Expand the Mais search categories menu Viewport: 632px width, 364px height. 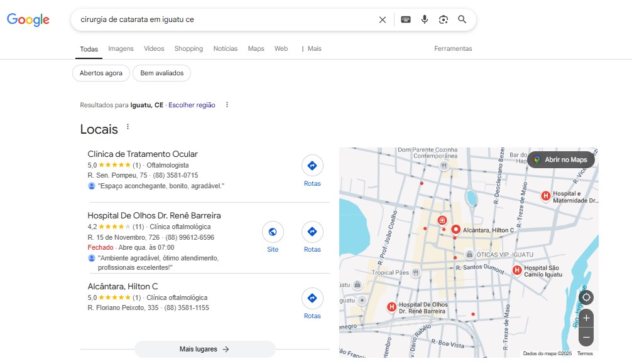point(311,49)
